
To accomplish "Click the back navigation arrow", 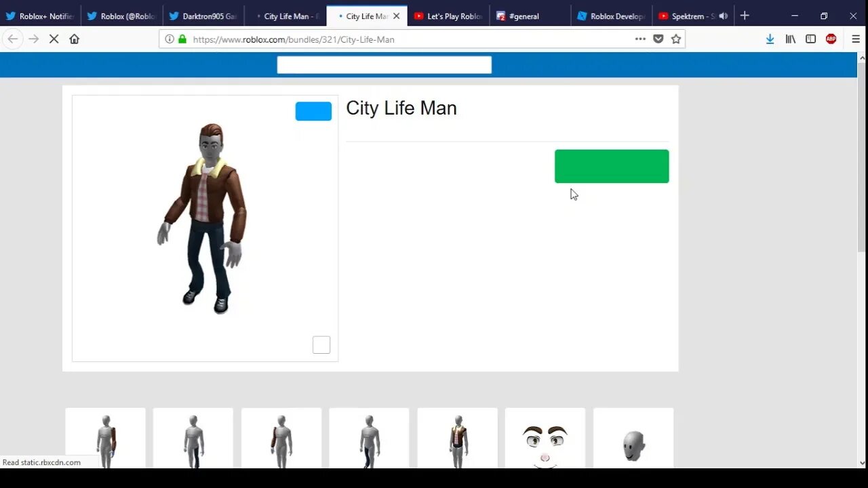I will (12, 39).
